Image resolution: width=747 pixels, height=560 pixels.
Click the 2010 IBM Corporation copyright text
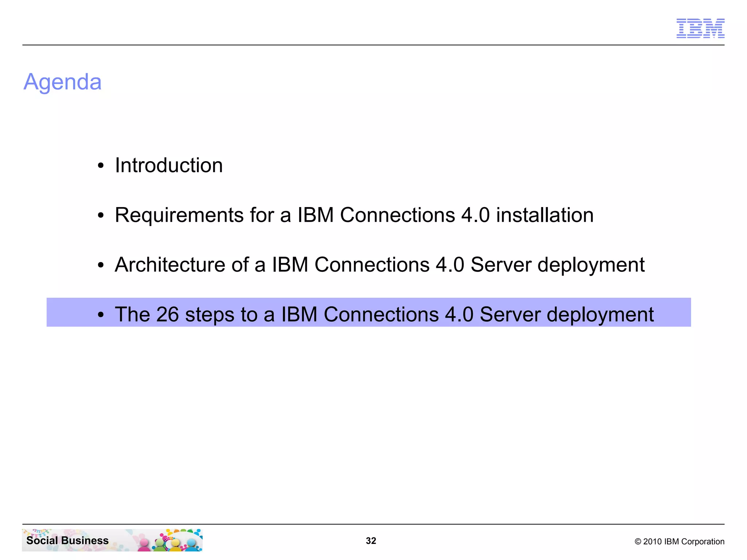pos(680,541)
